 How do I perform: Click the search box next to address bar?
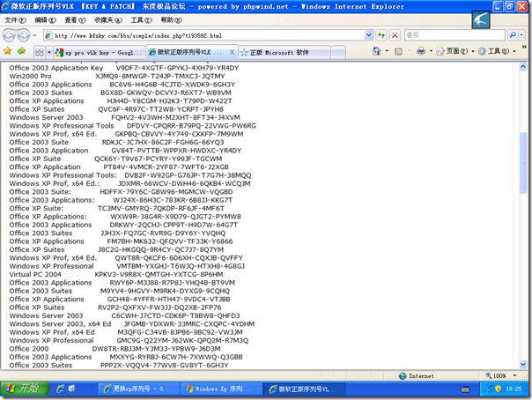(x=454, y=35)
